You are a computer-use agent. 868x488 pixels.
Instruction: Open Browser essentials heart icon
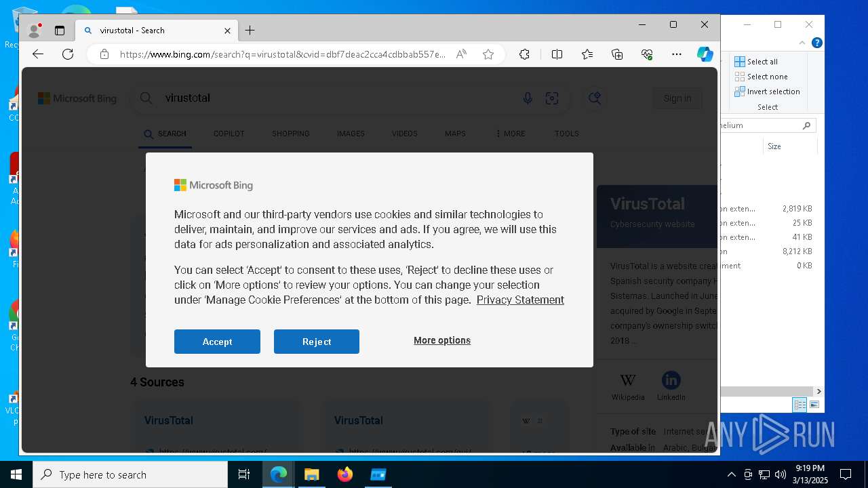click(x=647, y=54)
